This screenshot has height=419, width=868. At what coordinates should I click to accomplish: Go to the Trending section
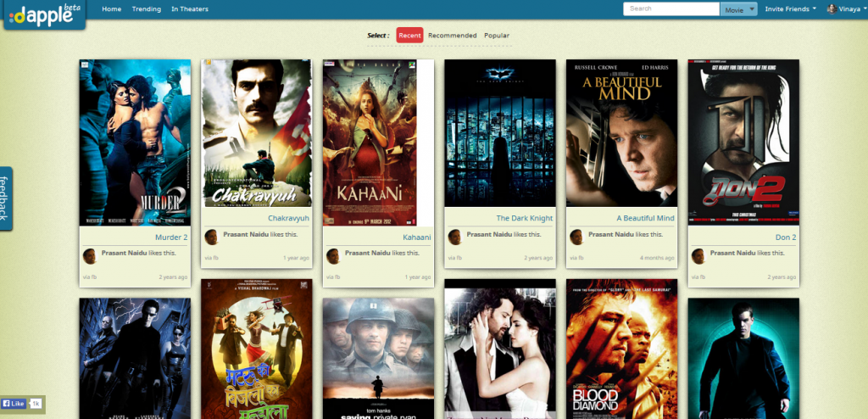click(146, 8)
